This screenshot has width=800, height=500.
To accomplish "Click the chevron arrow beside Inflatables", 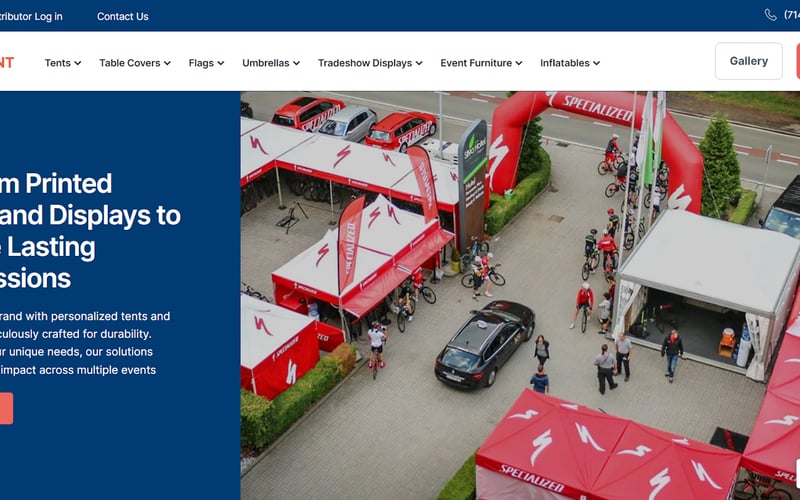I will tap(596, 63).
